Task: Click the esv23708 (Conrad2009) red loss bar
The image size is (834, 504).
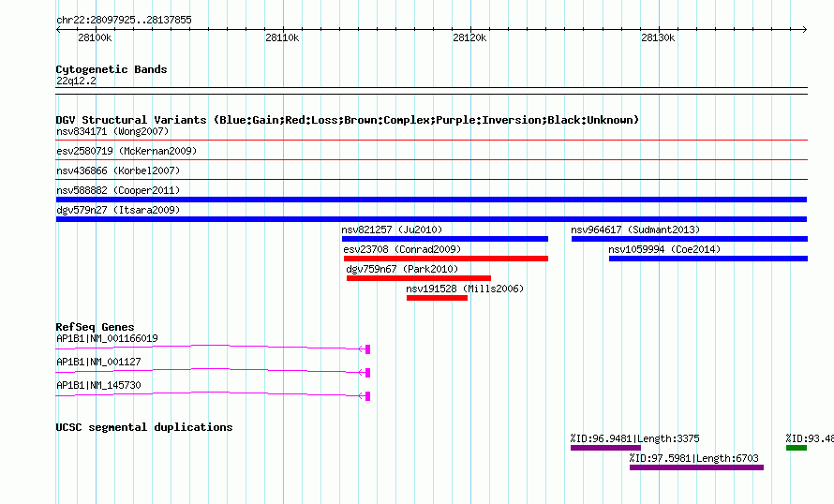Action: click(x=446, y=259)
